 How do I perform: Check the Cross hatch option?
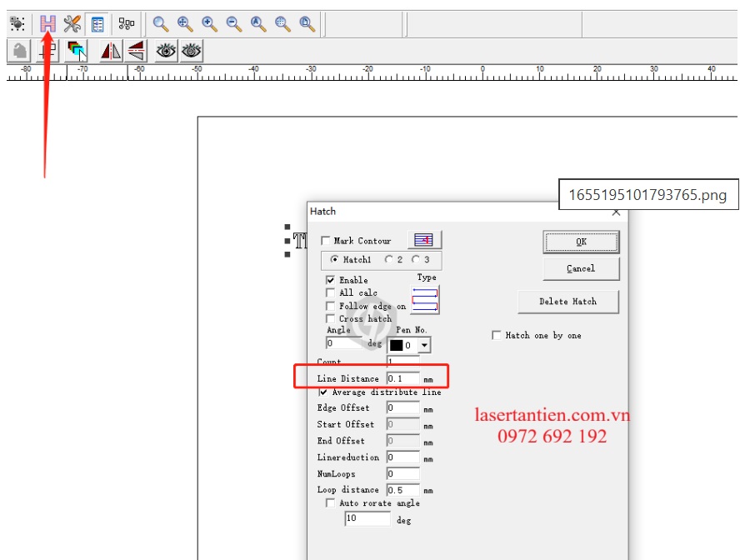[331, 318]
